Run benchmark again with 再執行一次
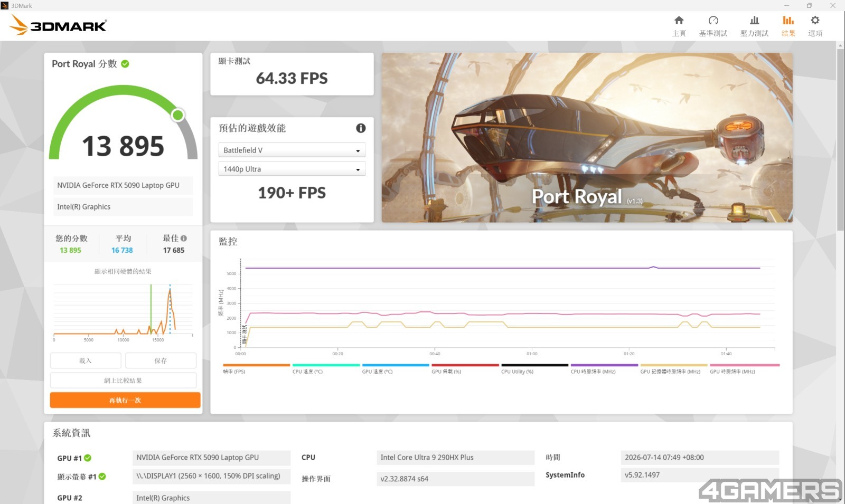The image size is (845, 504). [x=125, y=400]
